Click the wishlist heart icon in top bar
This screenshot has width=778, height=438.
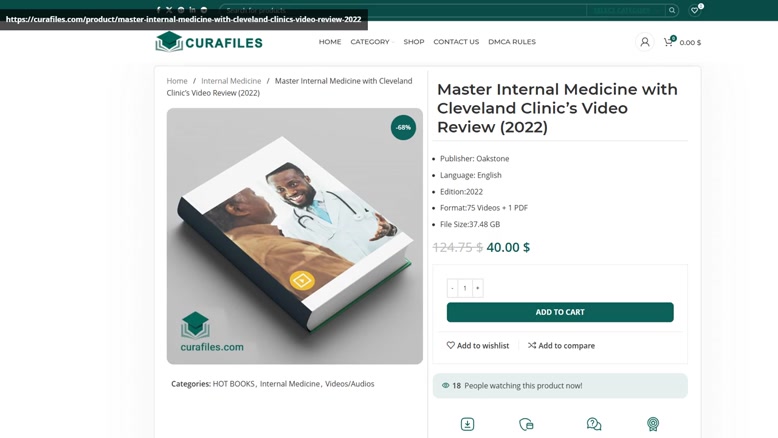tap(695, 10)
